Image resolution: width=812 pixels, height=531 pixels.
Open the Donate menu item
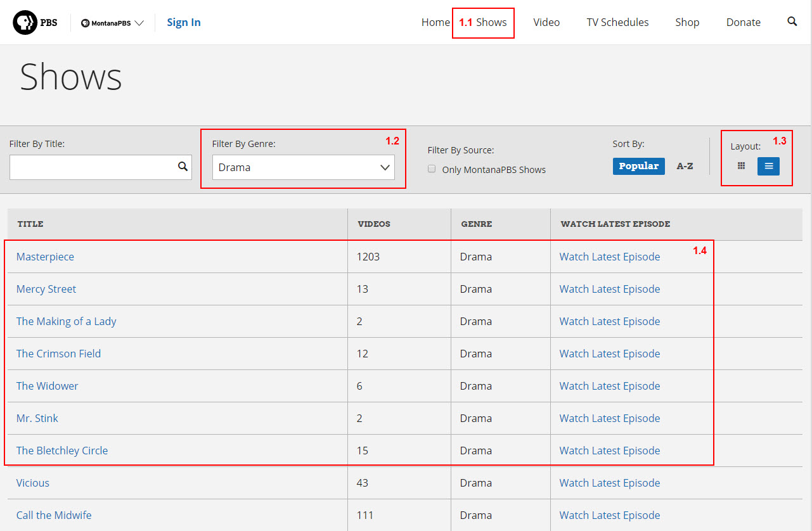click(x=744, y=22)
